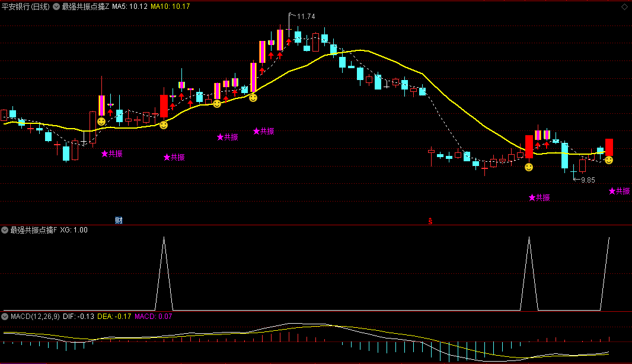
Task: Click the smiley signal under 9.85 rebound candle
Action: click(x=529, y=167)
